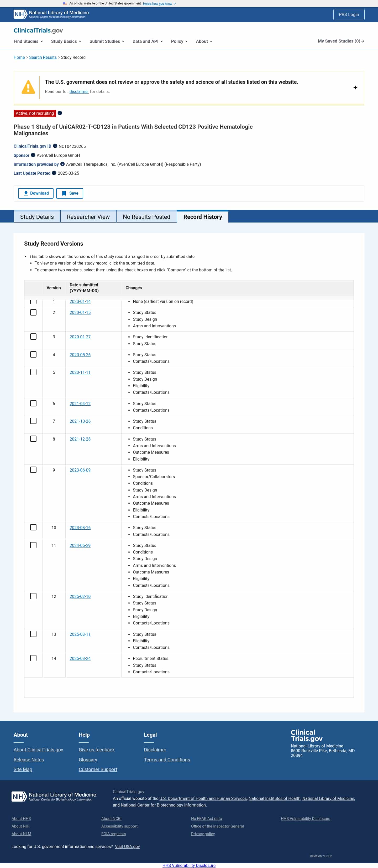Click the info icon next to ClinicalTrials.gov ID
The image size is (378, 868).
click(55, 146)
